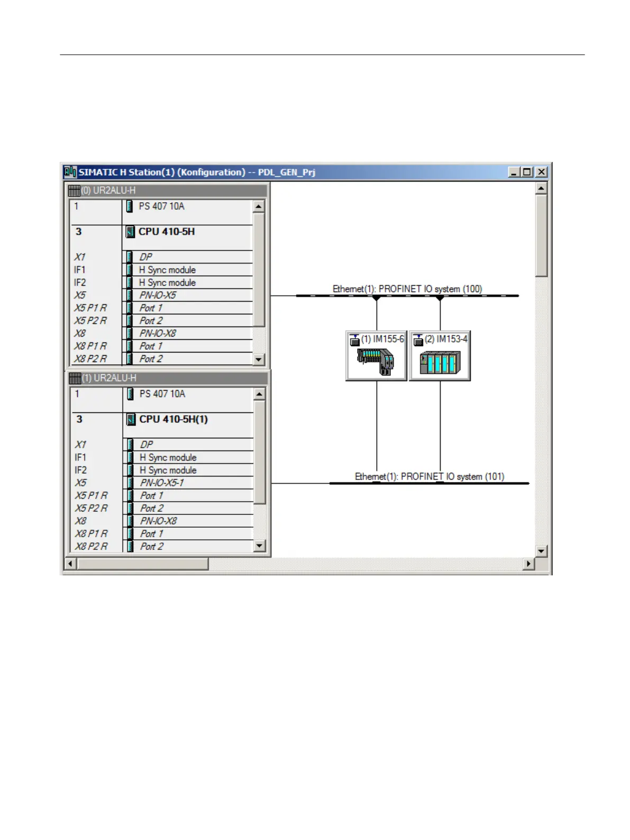The width and height of the screenshot is (630, 840).
Task: Click Port 1 icon in rack (0) X8 P1 R row
Action: [x=130, y=346]
